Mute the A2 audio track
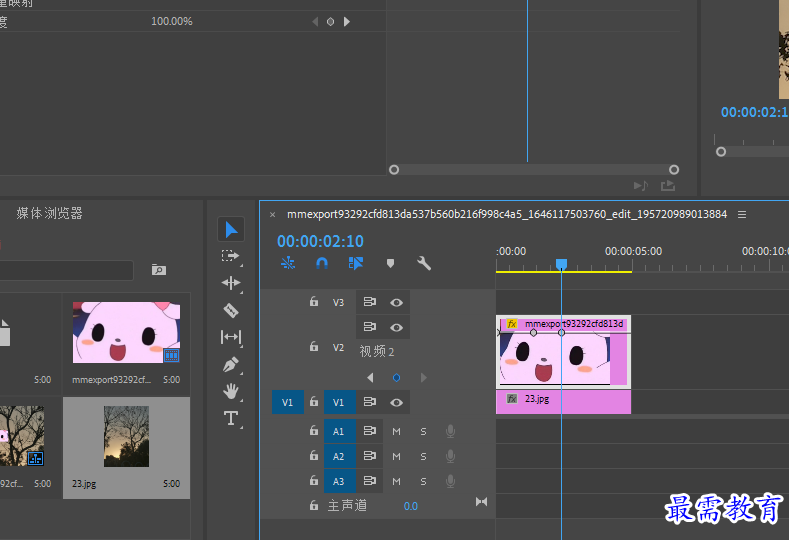 [397, 456]
